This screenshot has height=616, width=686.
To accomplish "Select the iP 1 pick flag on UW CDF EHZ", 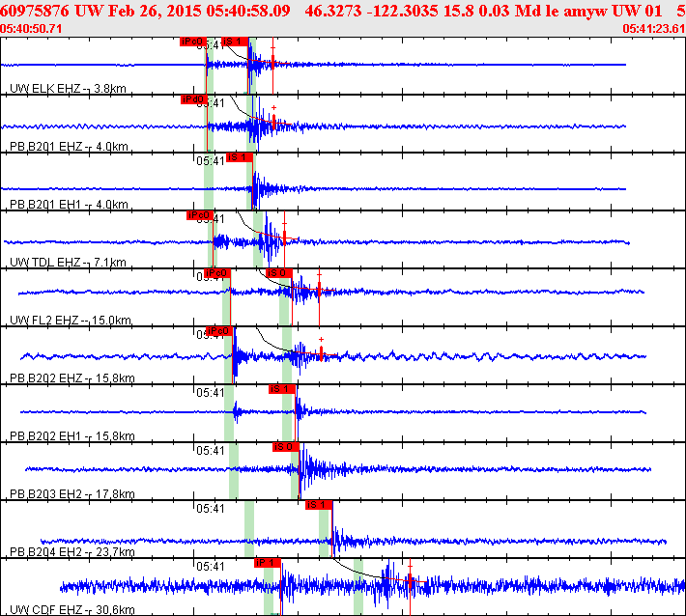I will click(x=268, y=563).
